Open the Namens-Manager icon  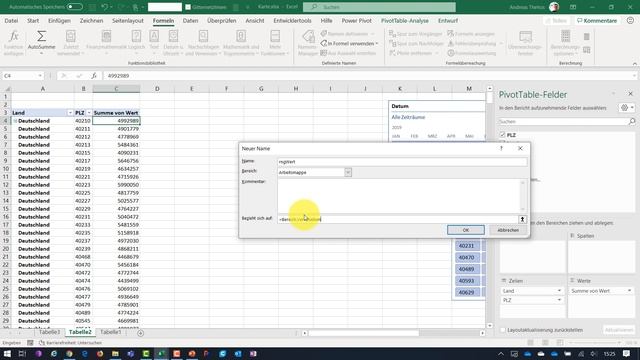click(x=308, y=36)
